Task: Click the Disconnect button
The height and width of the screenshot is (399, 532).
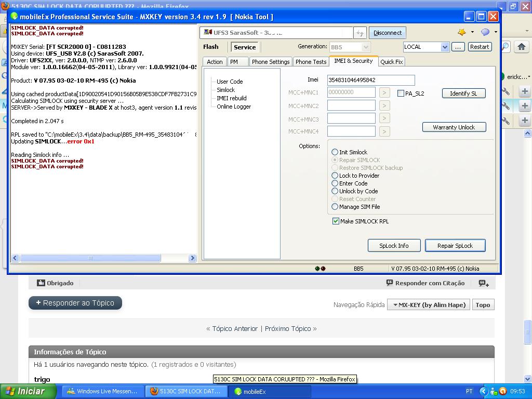Action: click(388, 33)
